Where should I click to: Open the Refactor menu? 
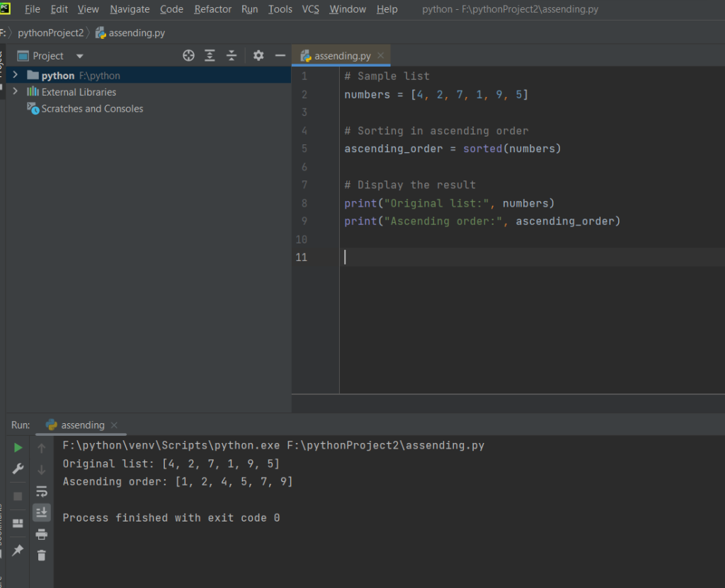(212, 9)
